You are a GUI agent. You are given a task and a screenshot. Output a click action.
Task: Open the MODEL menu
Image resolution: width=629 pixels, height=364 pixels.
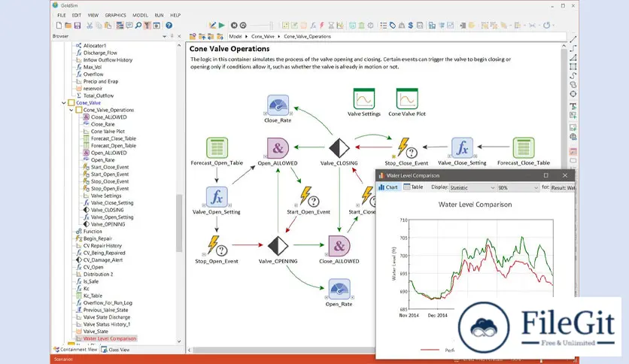tap(141, 15)
